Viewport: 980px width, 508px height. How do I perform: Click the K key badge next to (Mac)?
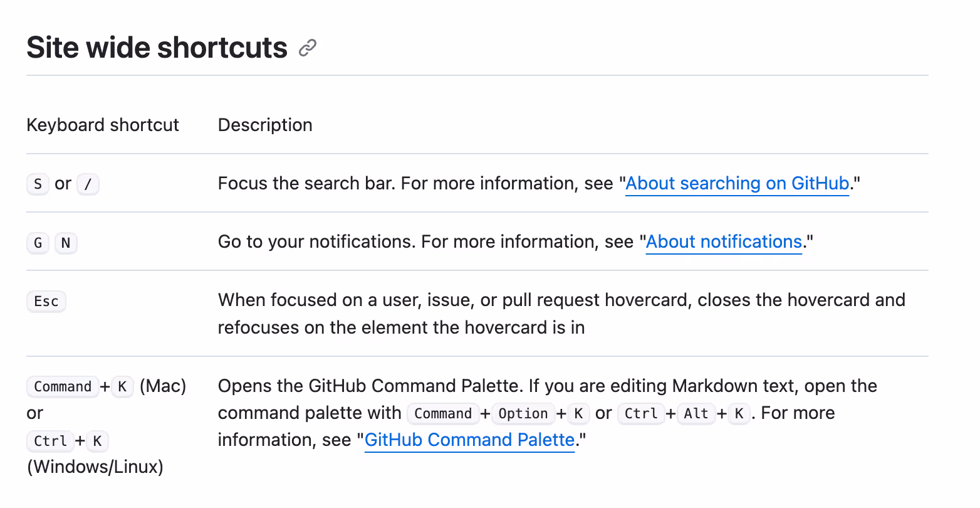[x=122, y=386]
